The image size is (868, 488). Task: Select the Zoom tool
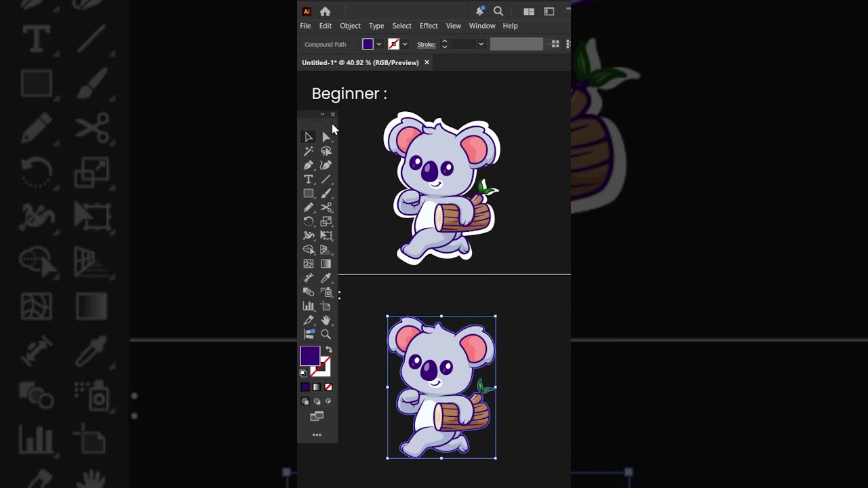pyautogui.click(x=326, y=334)
